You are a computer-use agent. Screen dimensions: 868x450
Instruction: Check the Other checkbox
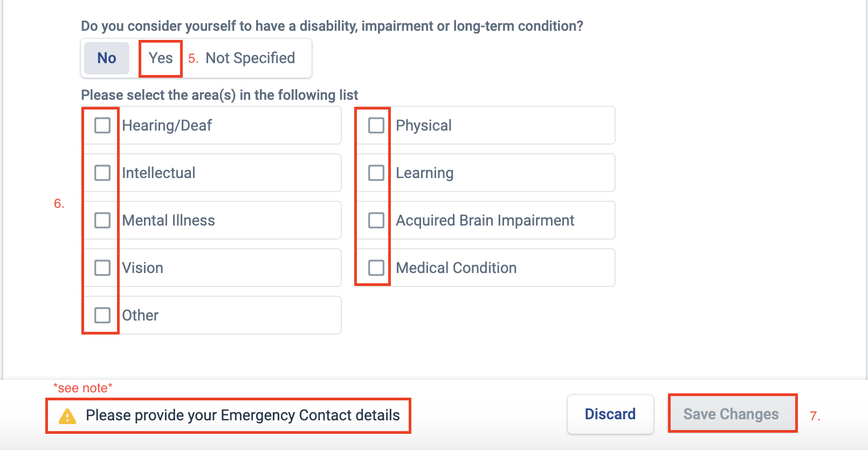pyautogui.click(x=102, y=315)
